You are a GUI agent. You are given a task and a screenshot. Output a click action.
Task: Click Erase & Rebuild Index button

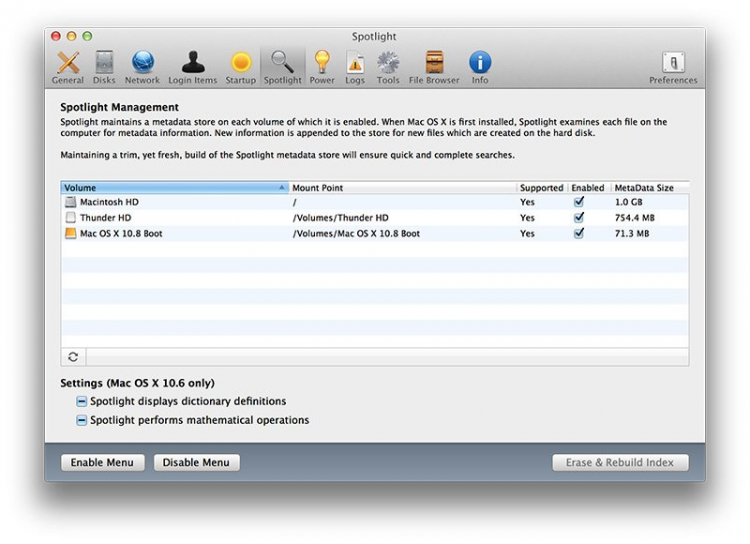point(620,463)
